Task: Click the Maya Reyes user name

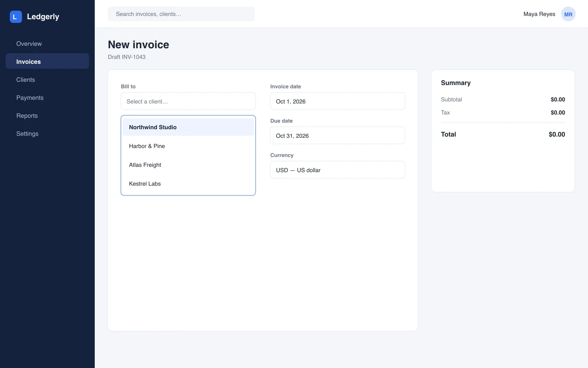Action: 539,14
